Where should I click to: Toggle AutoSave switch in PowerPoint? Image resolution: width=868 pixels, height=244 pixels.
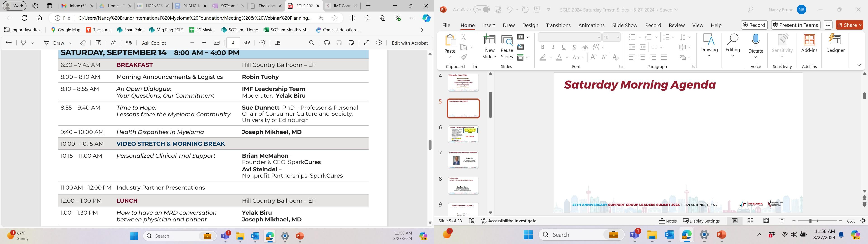tap(481, 10)
